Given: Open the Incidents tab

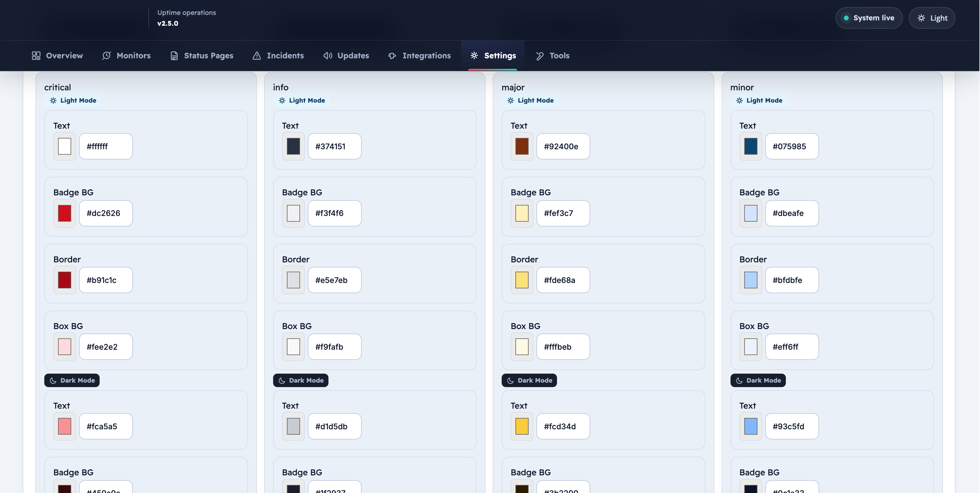Looking at the screenshot, I should (x=278, y=56).
